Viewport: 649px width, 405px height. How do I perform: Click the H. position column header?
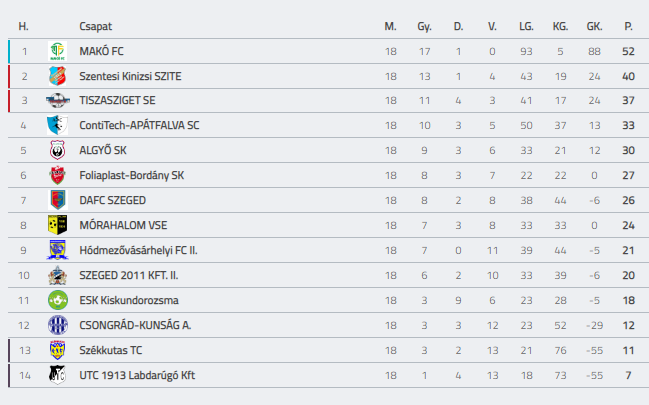tap(24, 27)
